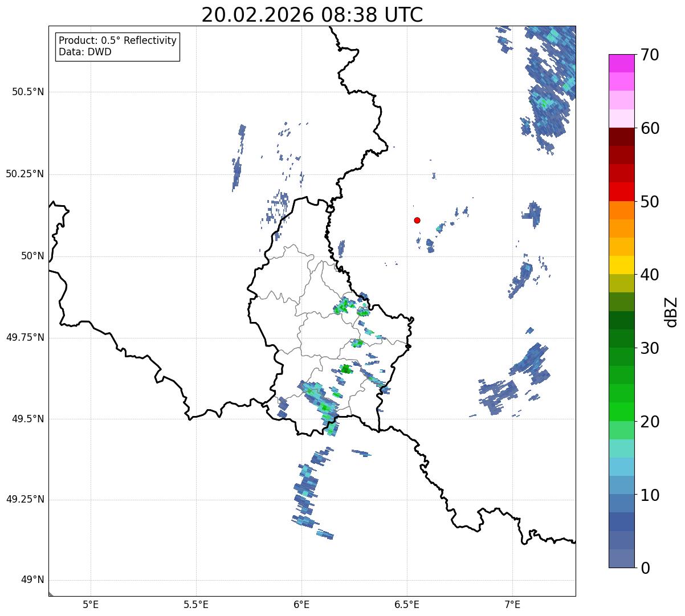Viewport: 685px width, 616px height.
Task: Click the 49°N latitude label
Action: [32, 580]
